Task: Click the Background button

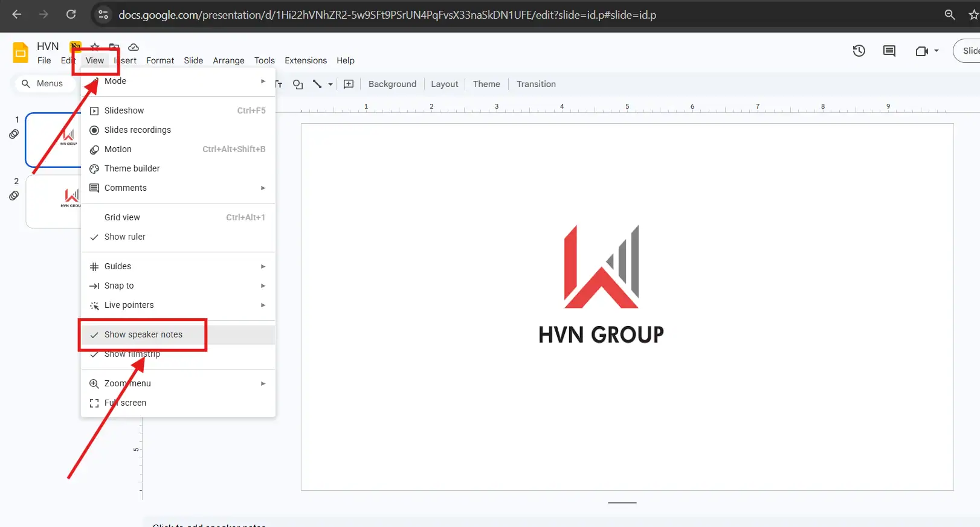Action: (392, 84)
